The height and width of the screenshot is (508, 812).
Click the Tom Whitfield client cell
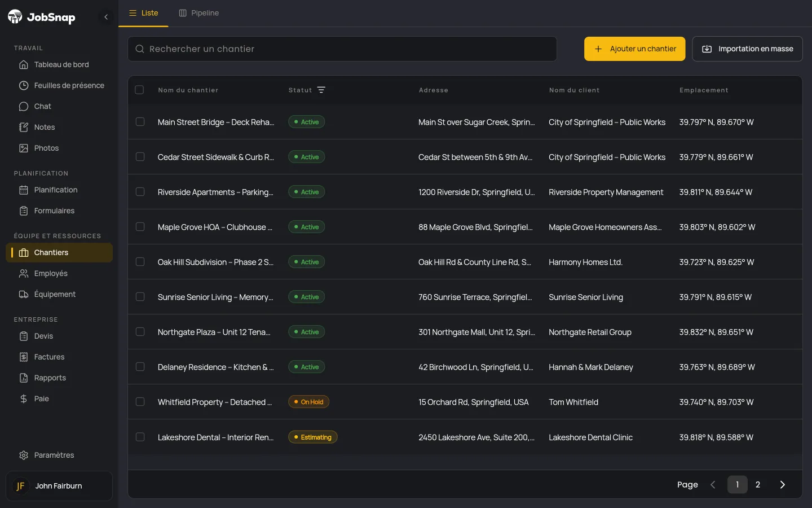tap(573, 402)
